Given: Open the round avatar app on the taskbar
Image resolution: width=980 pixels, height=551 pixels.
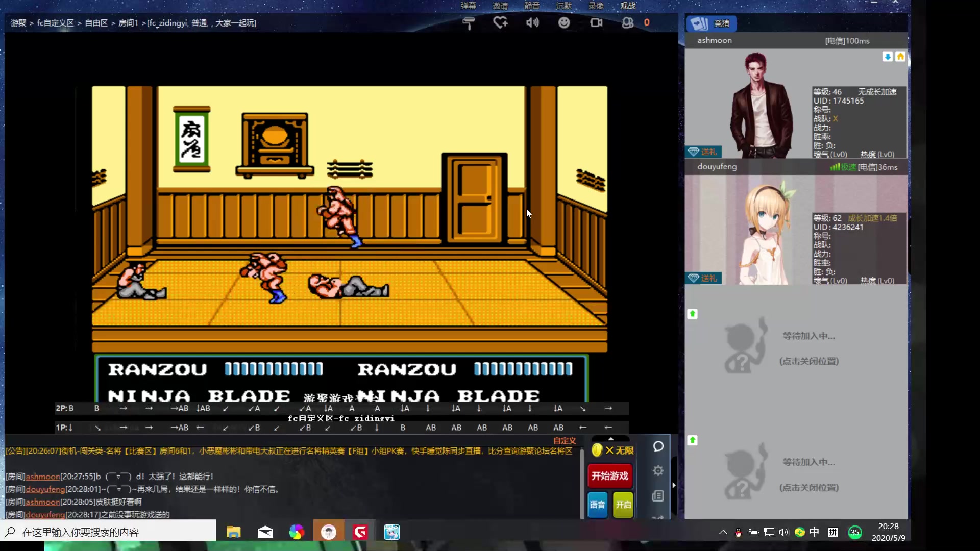Looking at the screenshot, I should click(329, 532).
